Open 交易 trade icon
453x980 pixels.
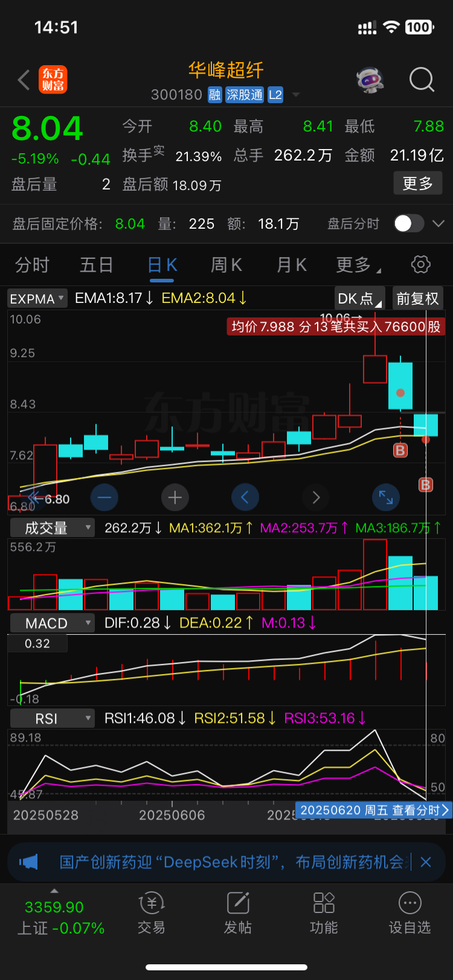pos(152,914)
